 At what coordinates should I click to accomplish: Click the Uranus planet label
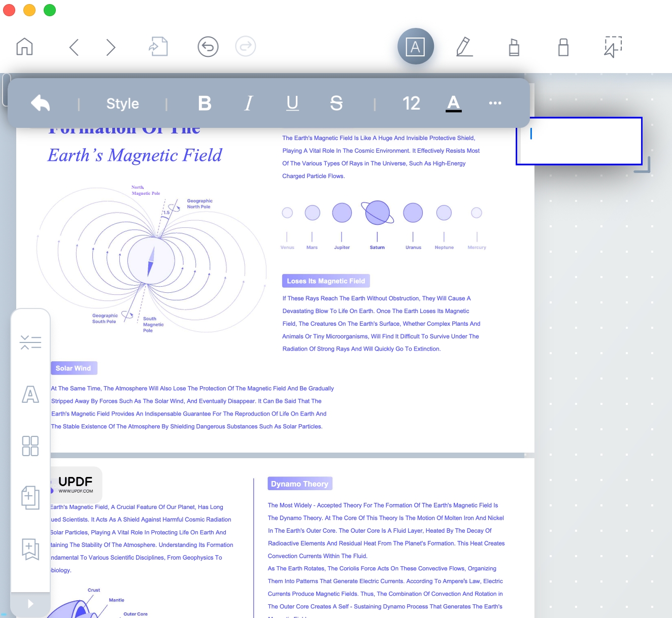click(413, 248)
